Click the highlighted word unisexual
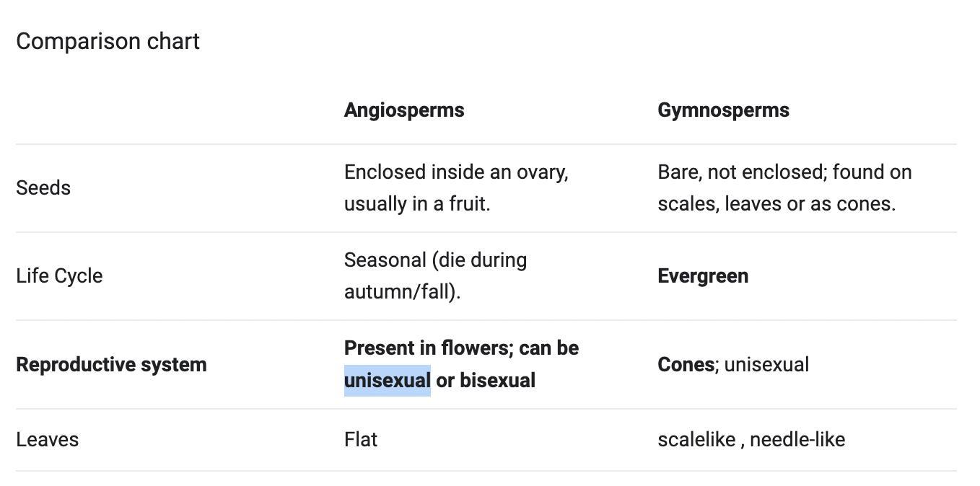 [388, 380]
